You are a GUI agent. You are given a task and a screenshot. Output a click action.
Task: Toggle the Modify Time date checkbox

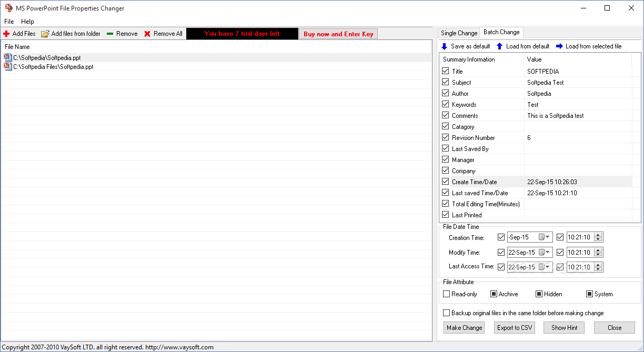pos(501,252)
